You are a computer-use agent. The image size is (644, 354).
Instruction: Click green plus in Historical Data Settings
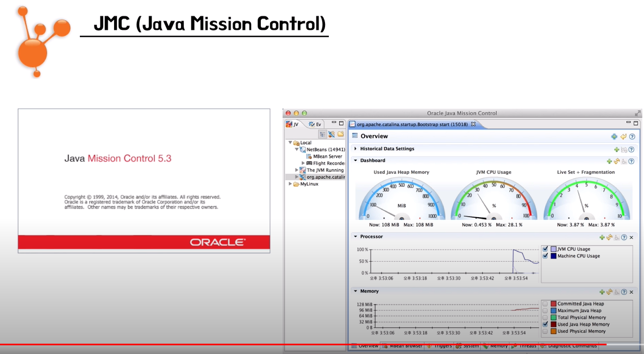tap(616, 150)
